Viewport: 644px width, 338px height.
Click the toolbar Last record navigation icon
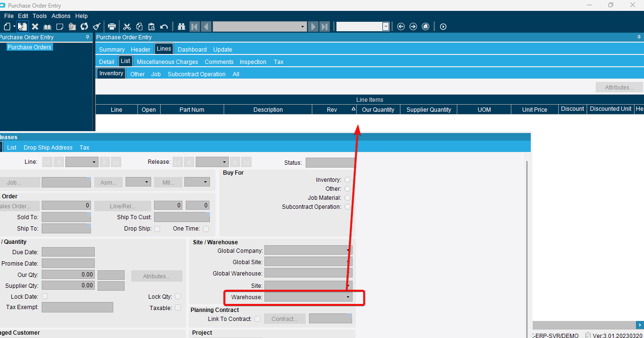(325, 27)
